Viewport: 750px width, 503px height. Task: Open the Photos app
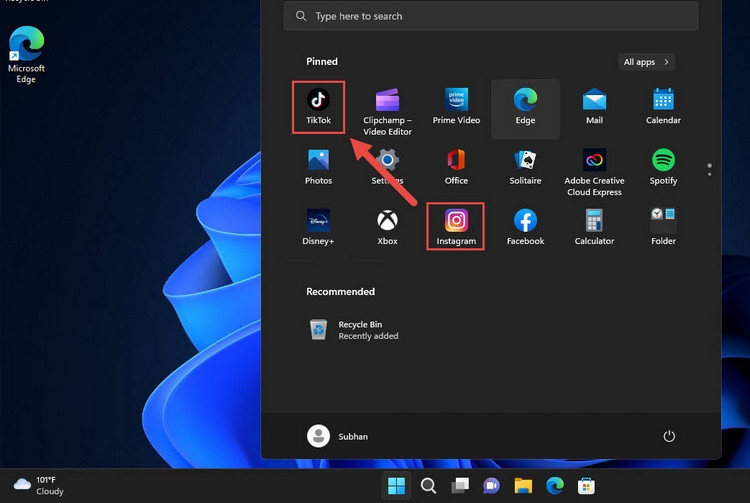click(x=318, y=167)
